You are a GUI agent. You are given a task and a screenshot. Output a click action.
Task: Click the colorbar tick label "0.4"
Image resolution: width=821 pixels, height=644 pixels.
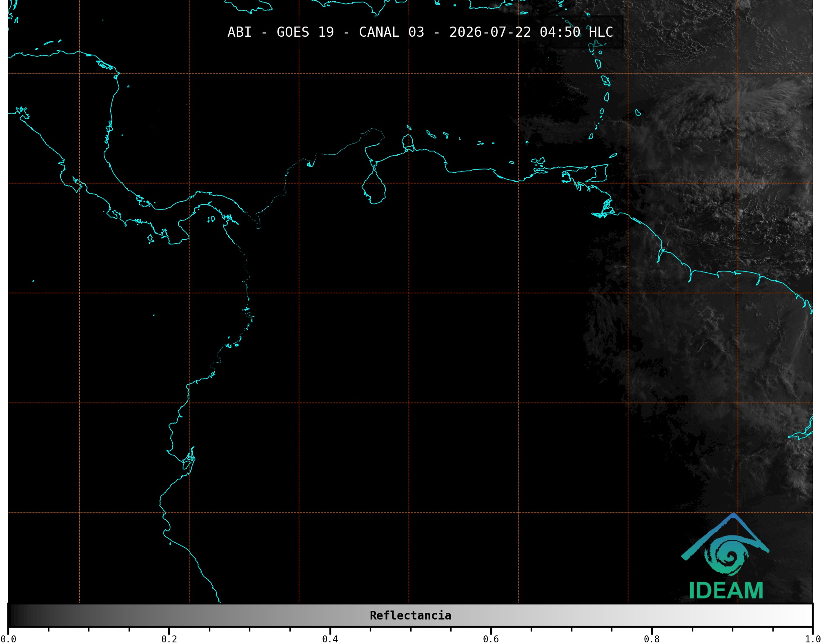pos(330,639)
